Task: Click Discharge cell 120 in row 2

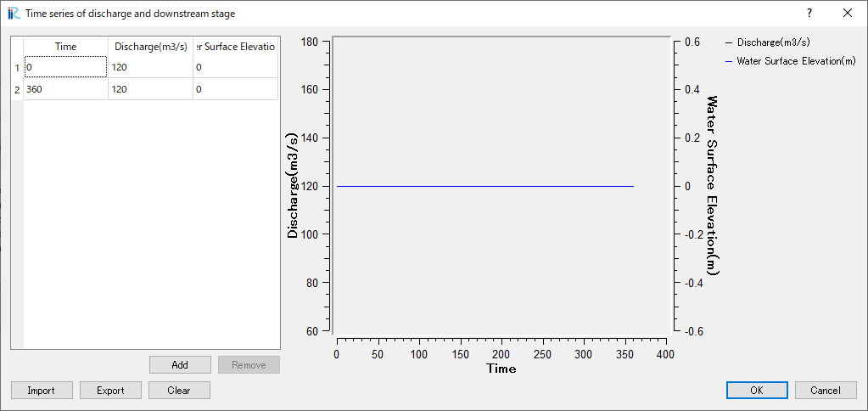Action: pos(150,89)
